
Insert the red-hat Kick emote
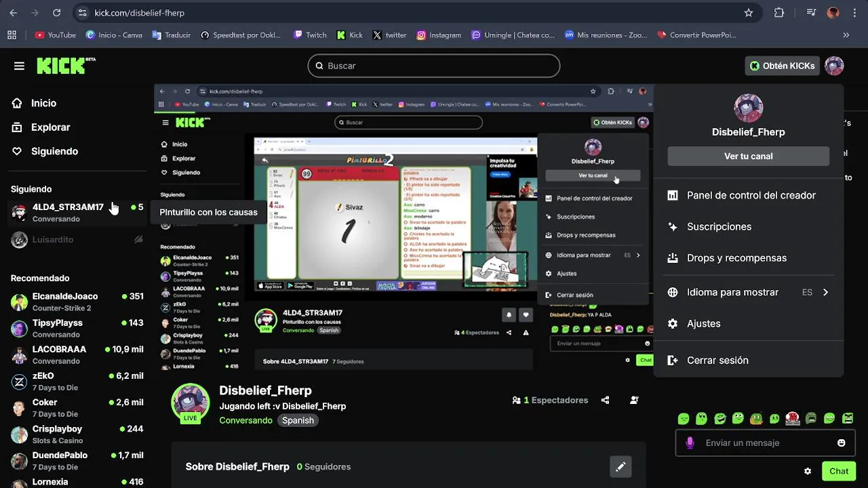point(793,418)
